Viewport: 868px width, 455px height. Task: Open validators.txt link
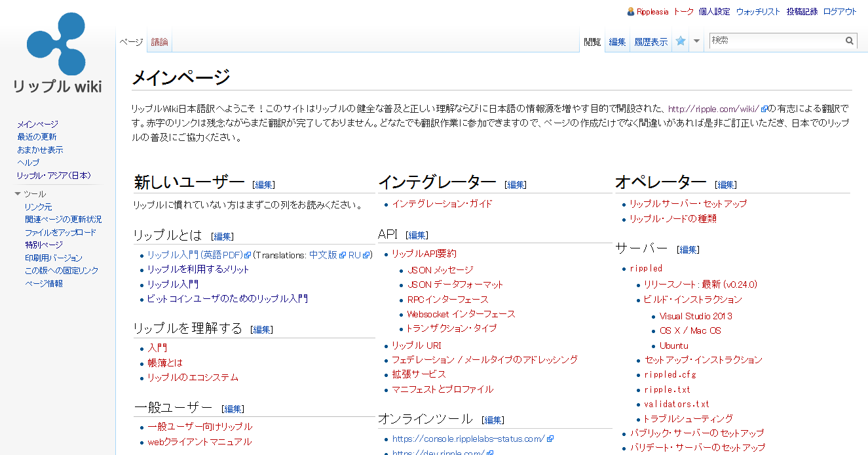[x=677, y=404]
